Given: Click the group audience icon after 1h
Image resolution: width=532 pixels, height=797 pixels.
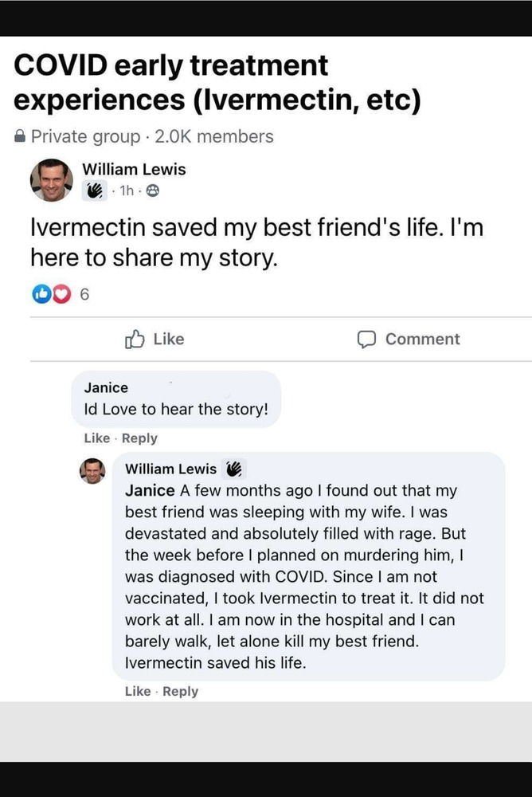Looking at the screenshot, I should [152, 190].
